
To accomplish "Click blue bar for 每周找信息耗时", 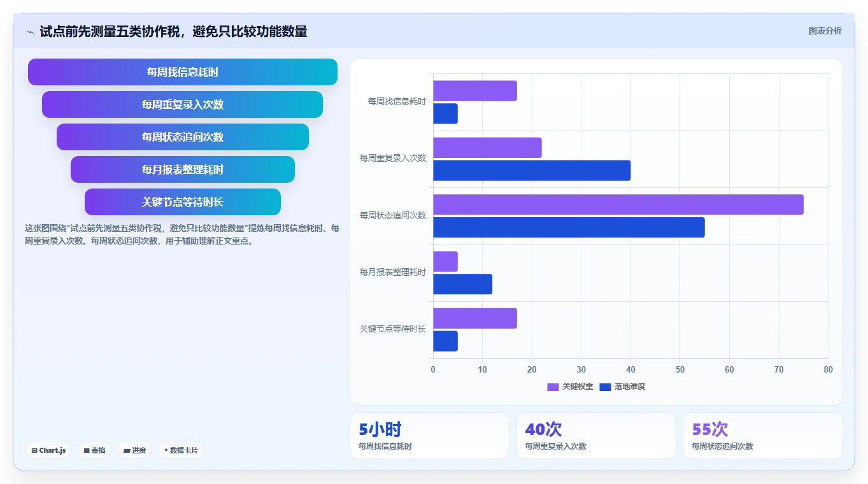I will pos(445,113).
